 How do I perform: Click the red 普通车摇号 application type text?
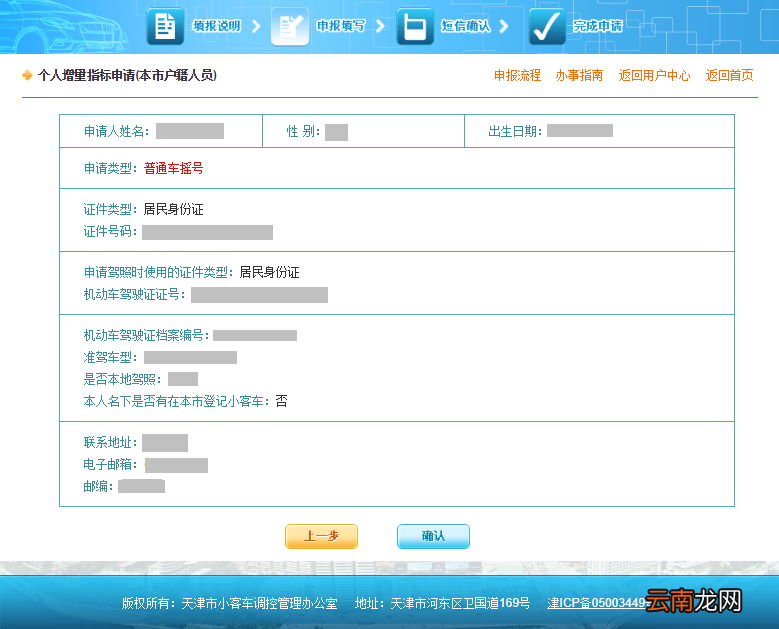point(173,168)
